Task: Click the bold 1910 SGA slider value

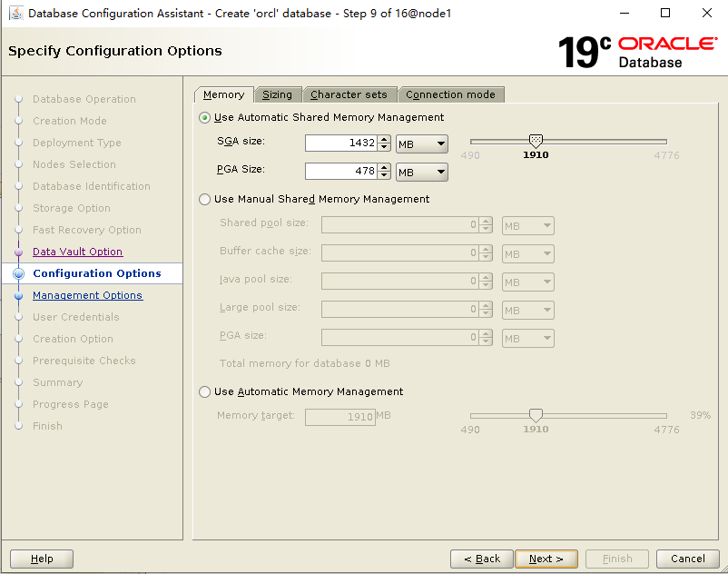Action: click(536, 155)
